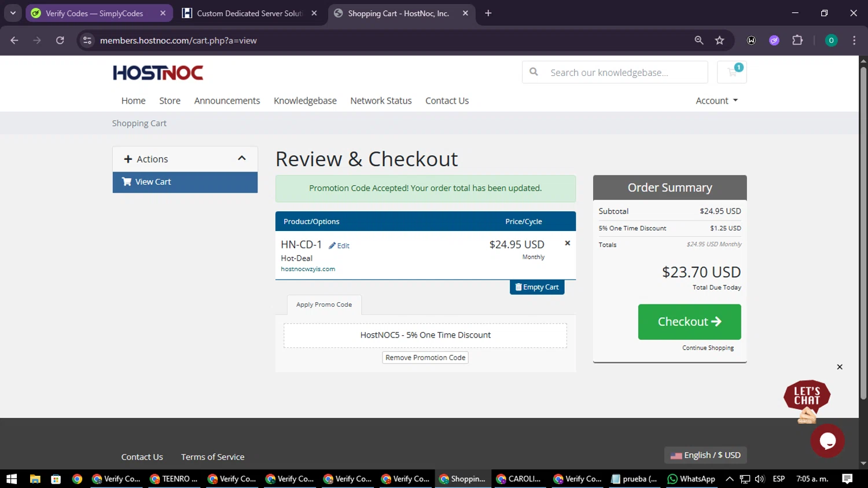Click the purple extension icon in toolbar

pos(774,40)
